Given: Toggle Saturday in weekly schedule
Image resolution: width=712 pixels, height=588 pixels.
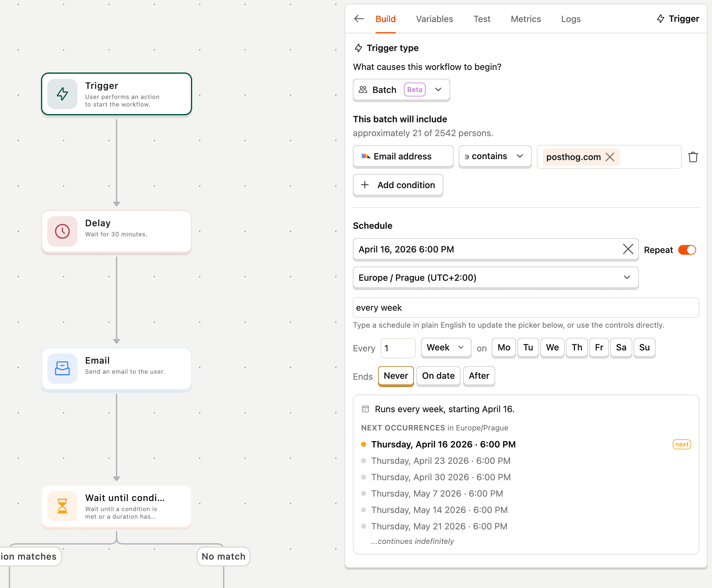Looking at the screenshot, I should pos(621,348).
